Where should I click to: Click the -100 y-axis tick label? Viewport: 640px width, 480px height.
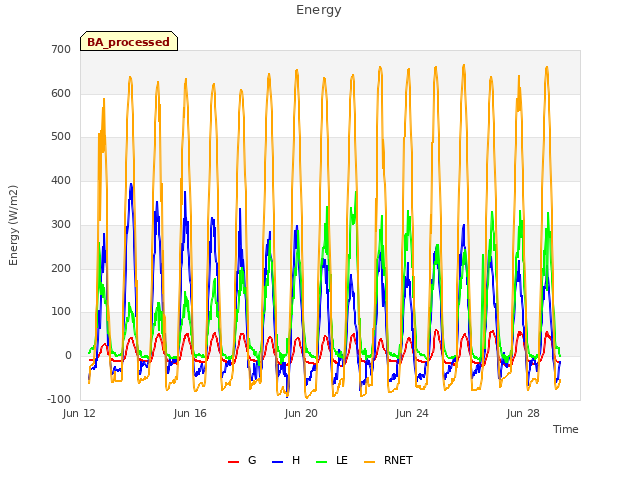click(x=59, y=399)
